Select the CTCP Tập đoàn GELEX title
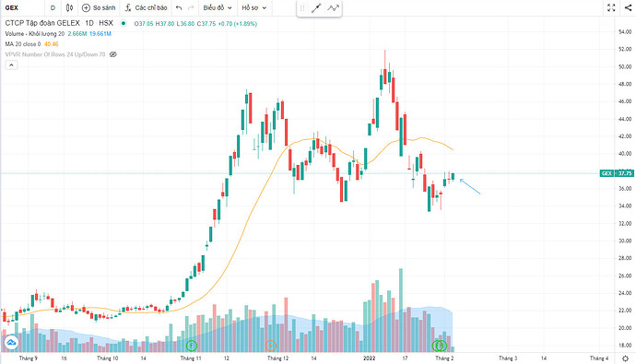The height and width of the screenshot is (364, 636). coord(42,23)
